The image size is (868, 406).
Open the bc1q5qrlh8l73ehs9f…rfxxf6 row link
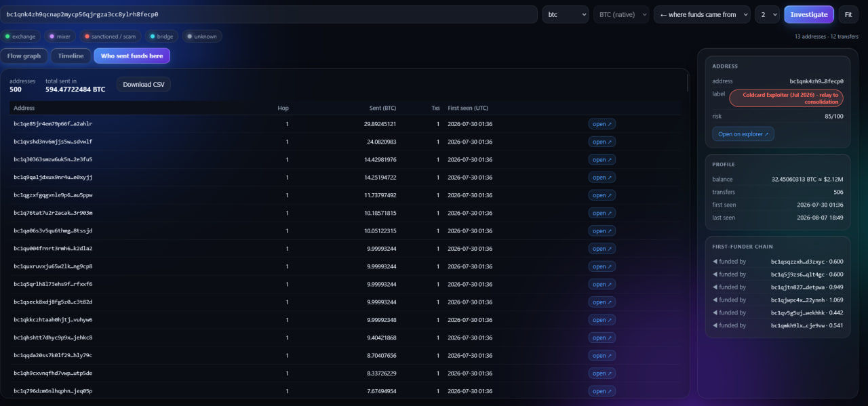coord(601,284)
